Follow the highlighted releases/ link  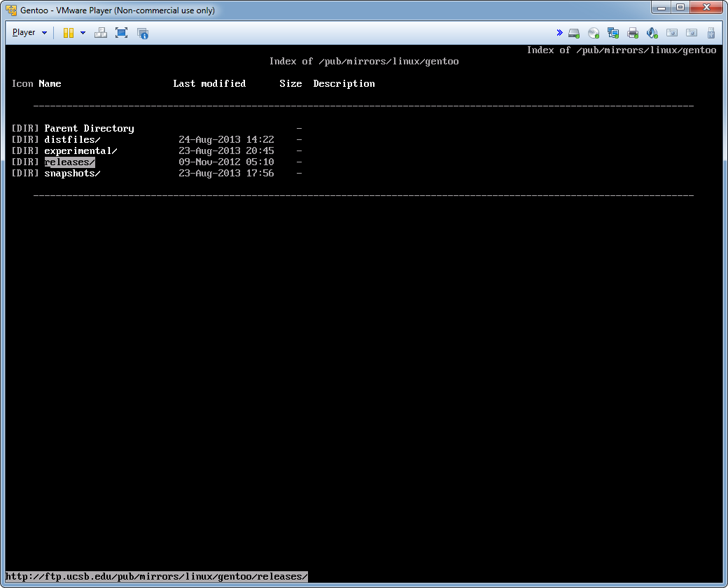(x=69, y=162)
